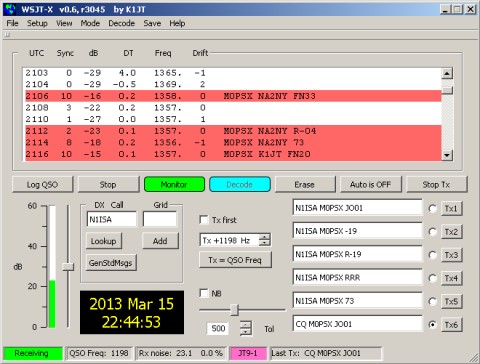Image resolution: width=480 pixels, height=364 pixels.
Task: Decrease Tx frequency with spinner down arrow
Action: [265, 243]
